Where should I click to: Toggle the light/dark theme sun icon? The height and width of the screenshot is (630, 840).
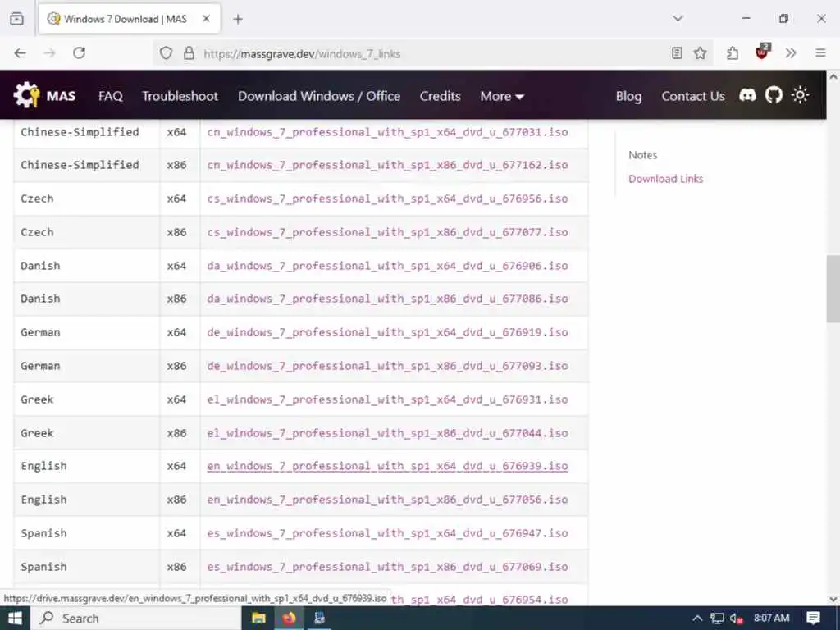point(801,95)
